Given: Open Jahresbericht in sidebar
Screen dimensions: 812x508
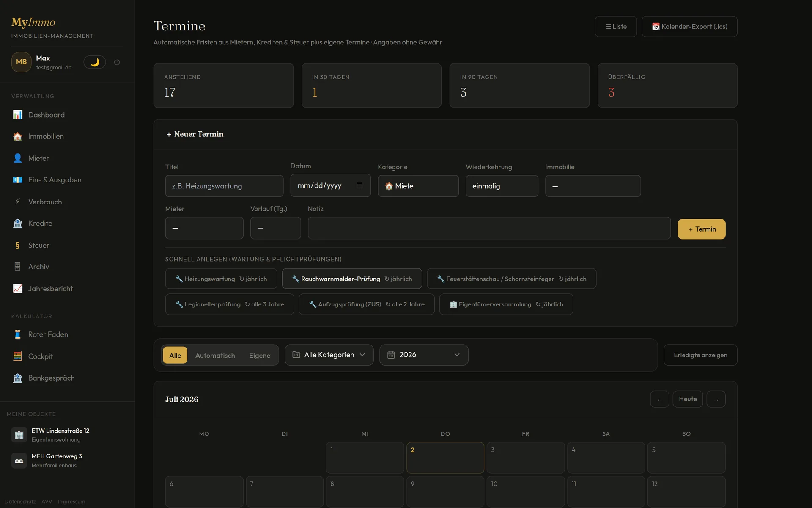Looking at the screenshot, I should pyautogui.click(x=67, y=289).
